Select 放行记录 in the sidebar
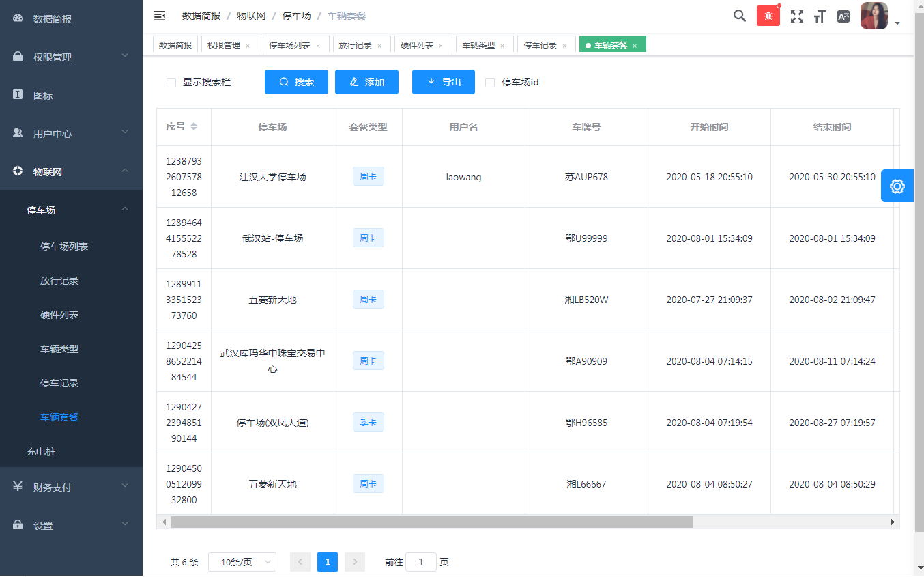924x577 pixels. pos(59,281)
